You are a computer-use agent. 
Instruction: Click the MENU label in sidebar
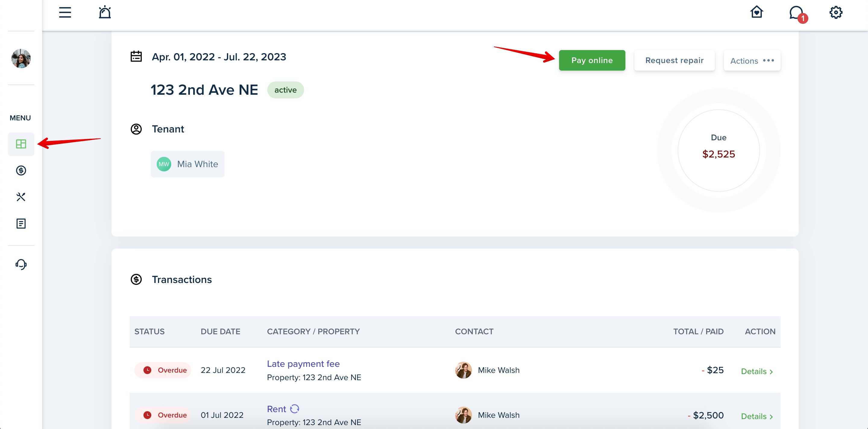(x=20, y=118)
